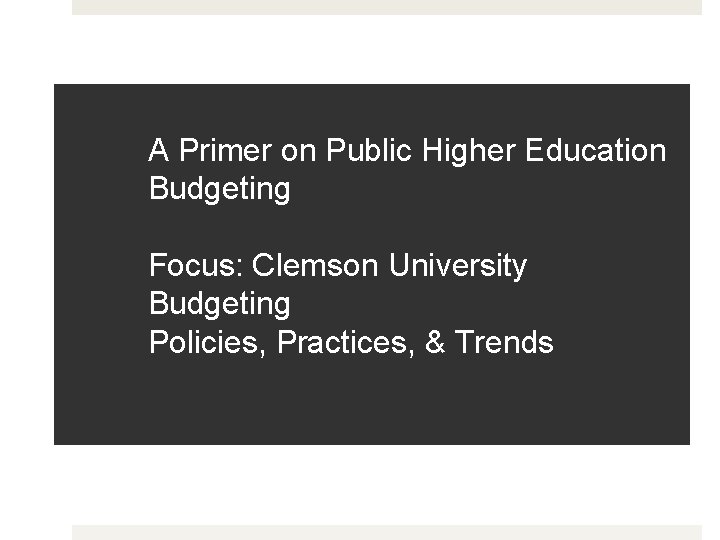Click "Budgeting" directly below the title line
The image size is (720, 540).
[x=219, y=189]
